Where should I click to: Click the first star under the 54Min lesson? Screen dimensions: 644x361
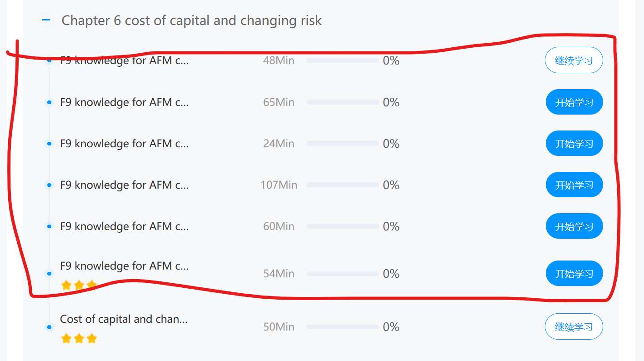[x=66, y=286]
